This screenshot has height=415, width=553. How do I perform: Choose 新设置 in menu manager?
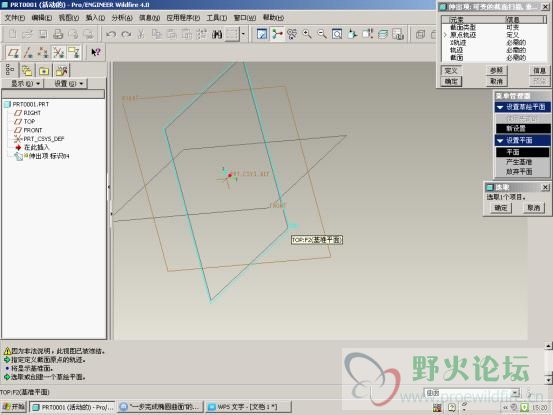523,128
